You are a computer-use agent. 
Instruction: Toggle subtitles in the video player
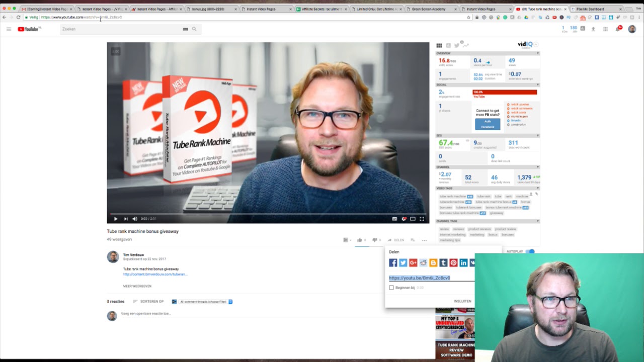(394, 219)
